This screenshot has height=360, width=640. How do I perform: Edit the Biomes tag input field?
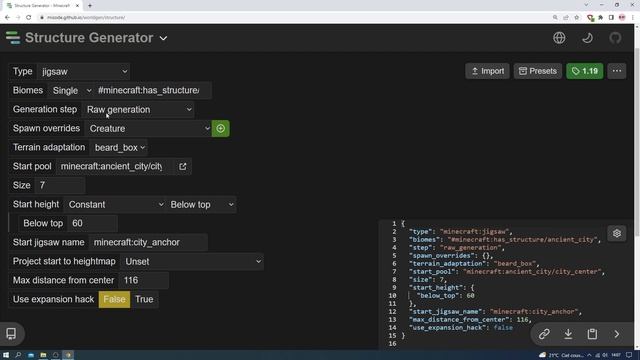pos(153,91)
